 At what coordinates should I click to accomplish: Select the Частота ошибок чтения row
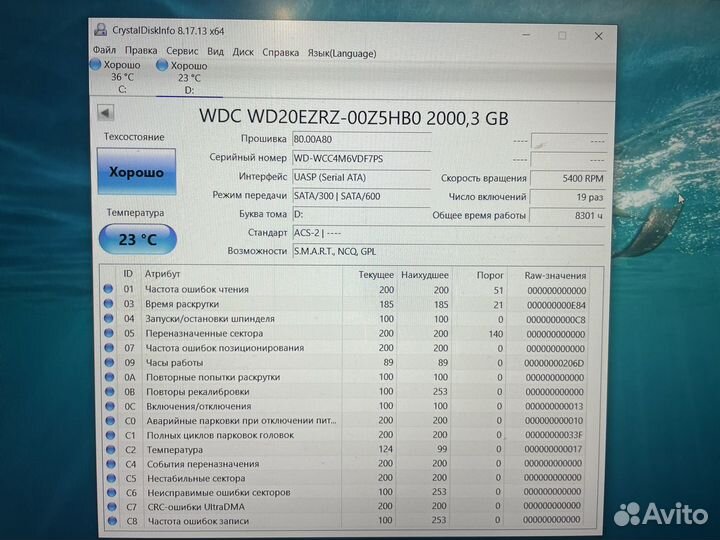tap(345, 290)
